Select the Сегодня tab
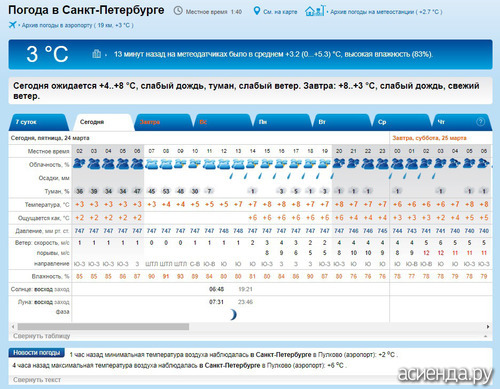 point(103,122)
